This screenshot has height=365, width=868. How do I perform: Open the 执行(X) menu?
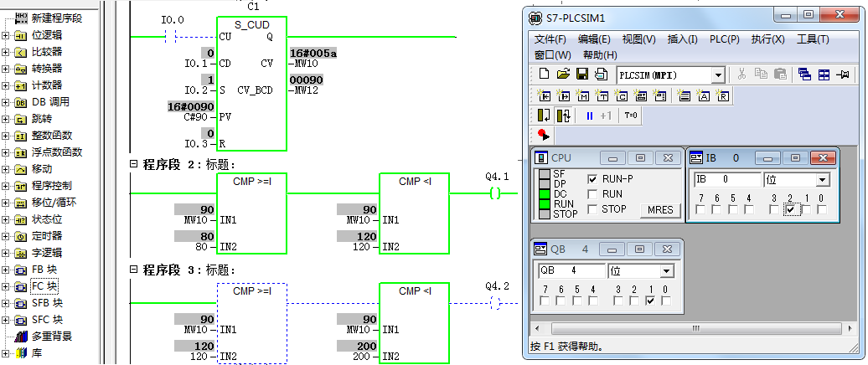[x=767, y=39]
